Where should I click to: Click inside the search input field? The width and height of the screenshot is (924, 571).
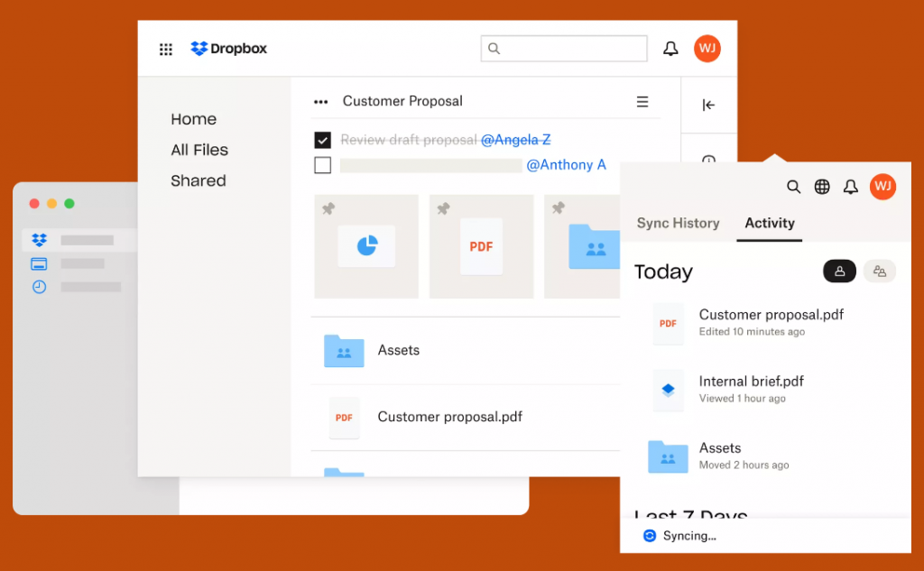[564, 48]
